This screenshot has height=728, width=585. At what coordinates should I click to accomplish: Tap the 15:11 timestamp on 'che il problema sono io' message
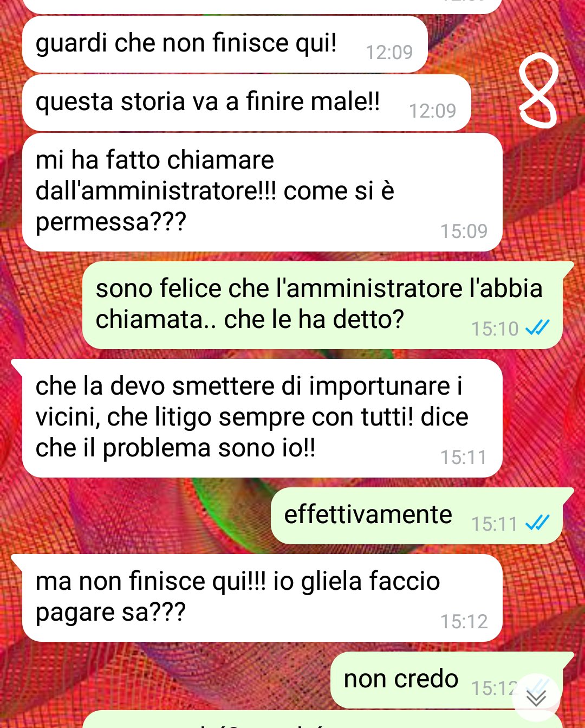[464, 457]
